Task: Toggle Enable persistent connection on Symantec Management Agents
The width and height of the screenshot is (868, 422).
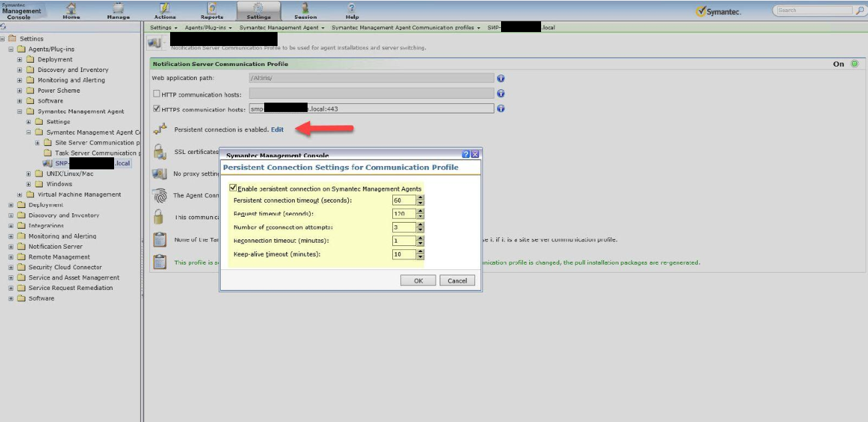Action: (x=233, y=189)
